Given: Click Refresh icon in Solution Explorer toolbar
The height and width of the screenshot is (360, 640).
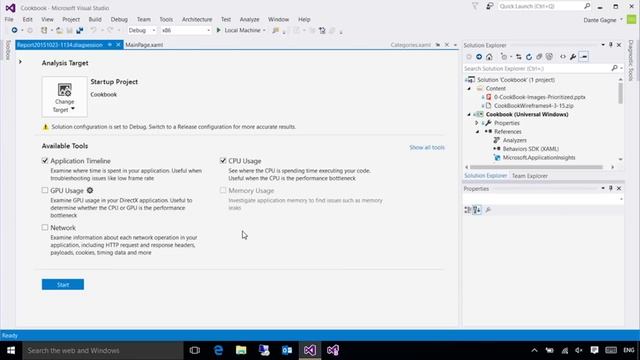Looking at the screenshot, I should [529, 57].
